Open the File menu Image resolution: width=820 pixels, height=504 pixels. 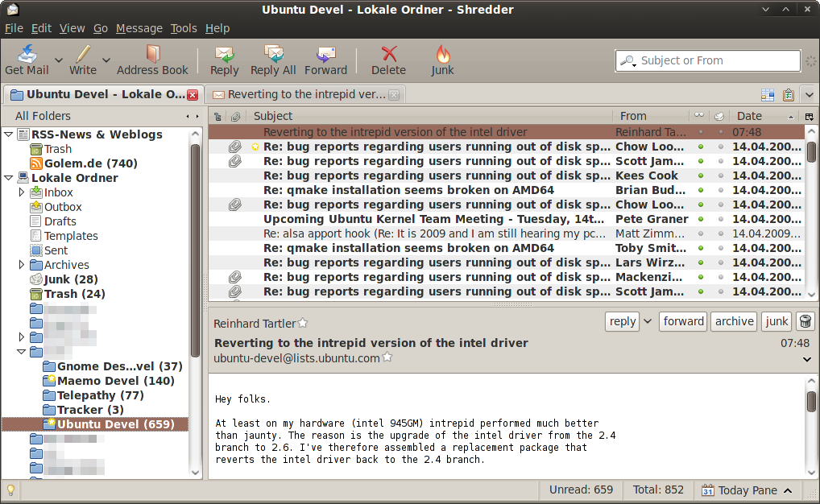click(14, 28)
